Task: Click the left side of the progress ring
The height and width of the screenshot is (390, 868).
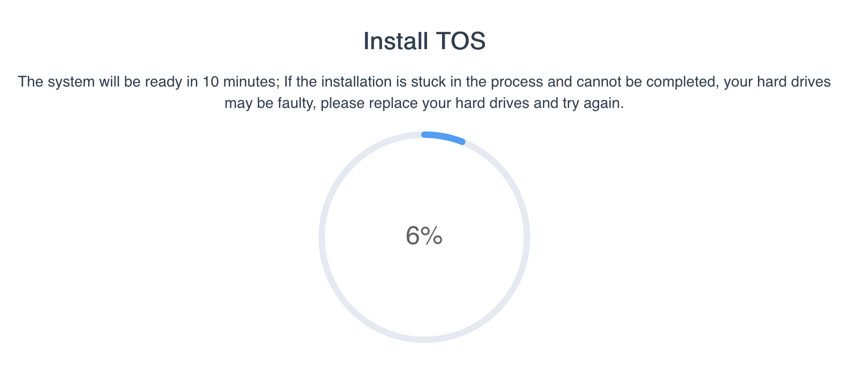Action: (x=322, y=237)
